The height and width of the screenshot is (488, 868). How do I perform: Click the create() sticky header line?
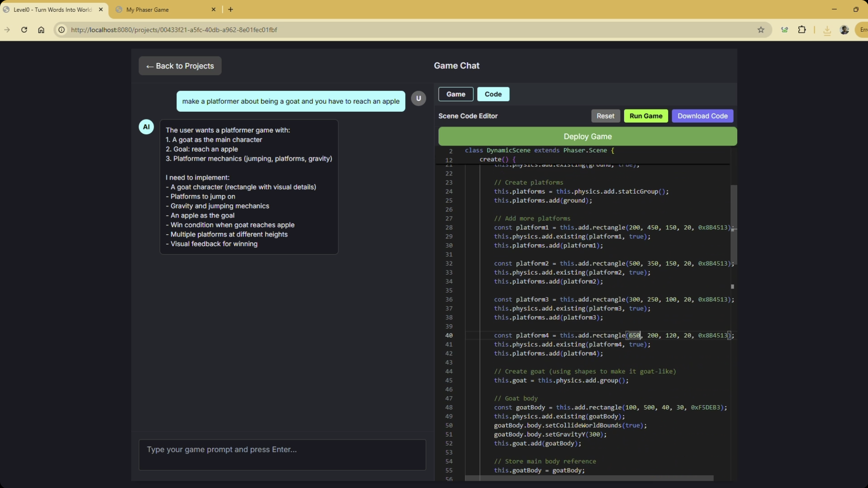[x=497, y=159]
